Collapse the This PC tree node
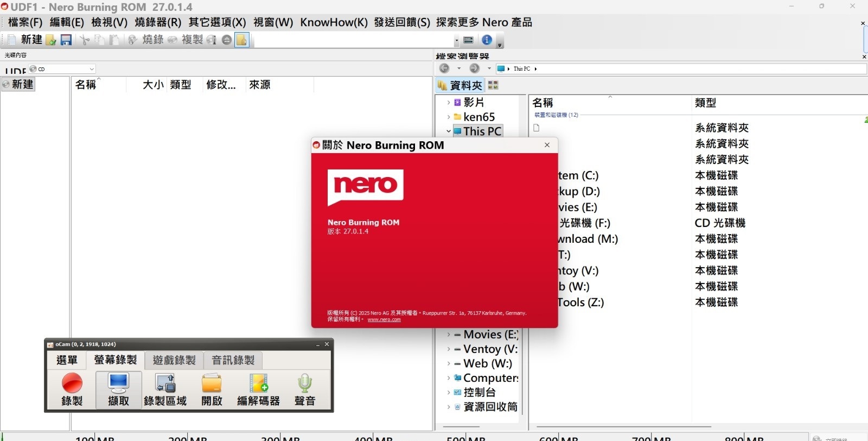This screenshot has height=441, width=868. click(x=449, y=131)
